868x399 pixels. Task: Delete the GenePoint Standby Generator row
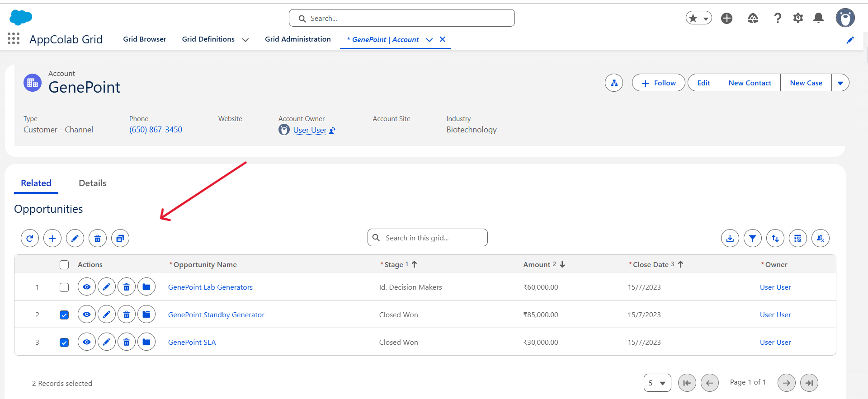(127, 315)
